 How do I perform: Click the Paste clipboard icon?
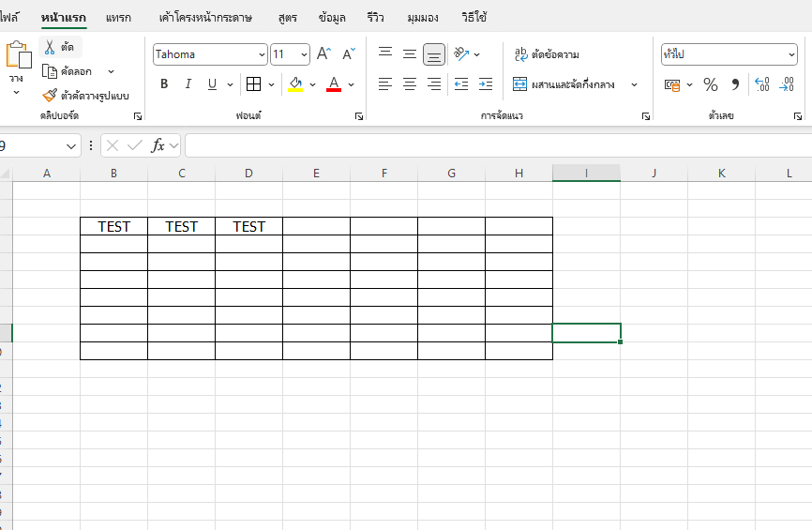18,54
